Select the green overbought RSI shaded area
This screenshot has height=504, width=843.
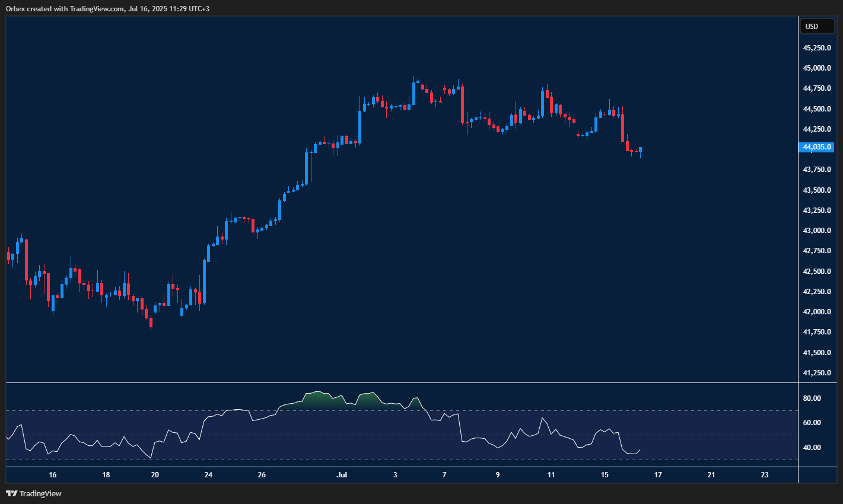click(317, 399)
